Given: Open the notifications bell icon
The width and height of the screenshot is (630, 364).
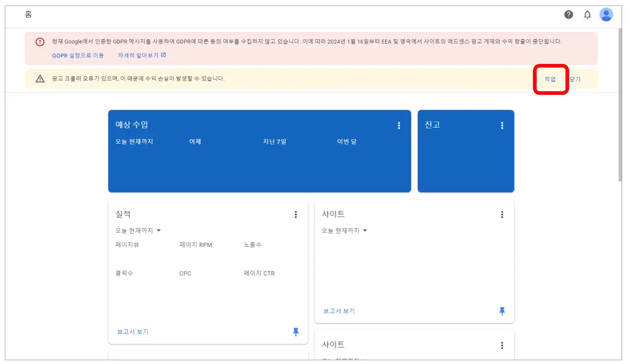Looking at the screenshot, I should click(x=587, y=15).
